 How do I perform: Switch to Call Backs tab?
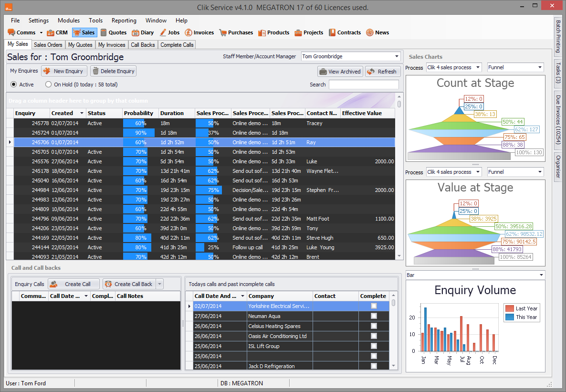click(x=143, y=45)
